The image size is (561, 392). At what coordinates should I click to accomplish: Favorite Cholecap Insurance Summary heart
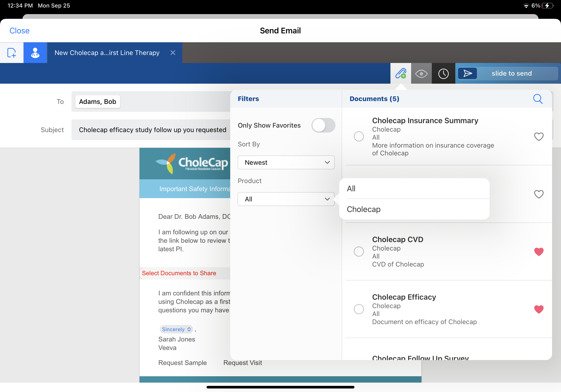coord(538,136)
